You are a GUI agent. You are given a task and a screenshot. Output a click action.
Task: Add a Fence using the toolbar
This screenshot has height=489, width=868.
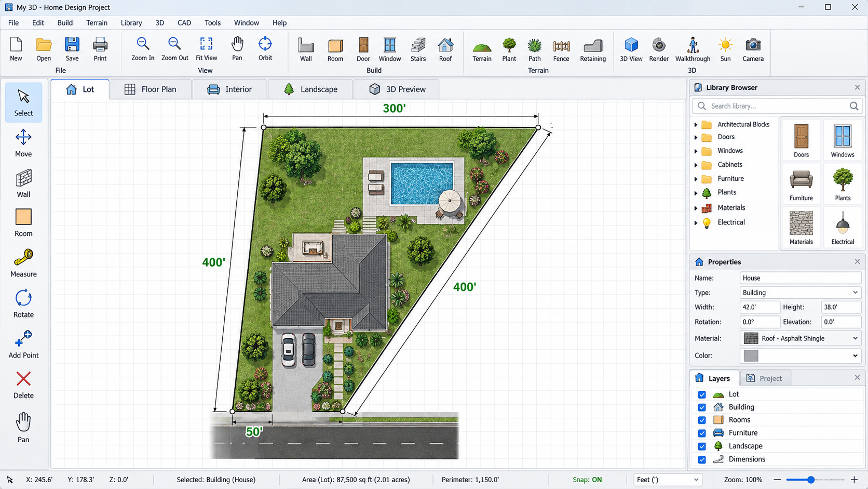[x=561, y=49]
